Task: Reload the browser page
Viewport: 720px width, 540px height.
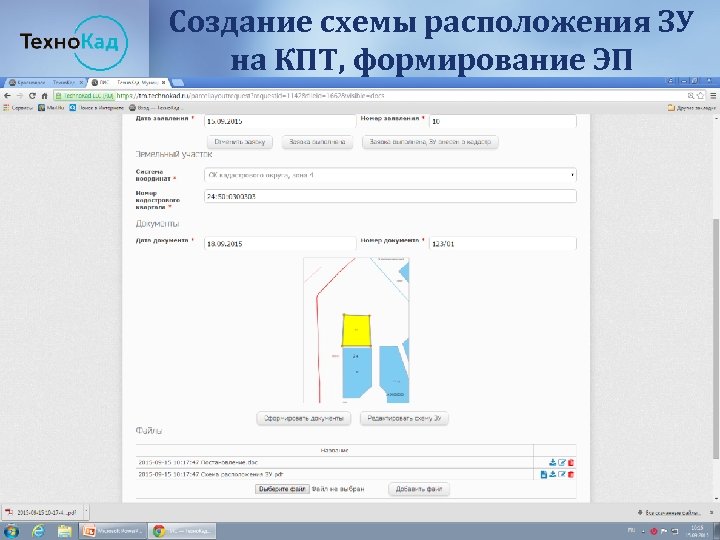Action: 32,96
